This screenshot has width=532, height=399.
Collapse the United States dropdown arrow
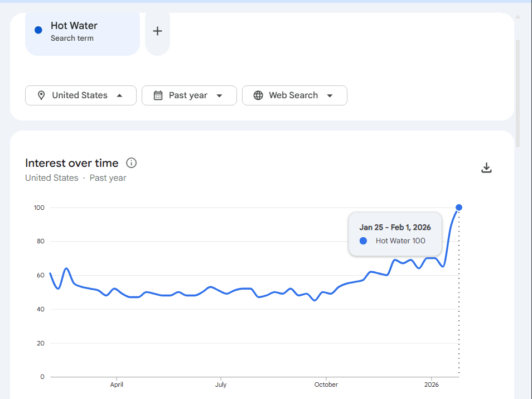[119, 95]
